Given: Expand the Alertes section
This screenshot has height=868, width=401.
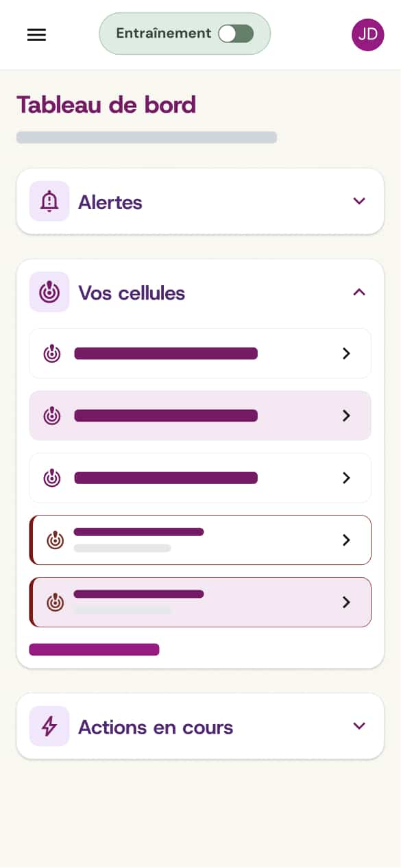Looking at the screenshot, I should click(x=359, y=201).
